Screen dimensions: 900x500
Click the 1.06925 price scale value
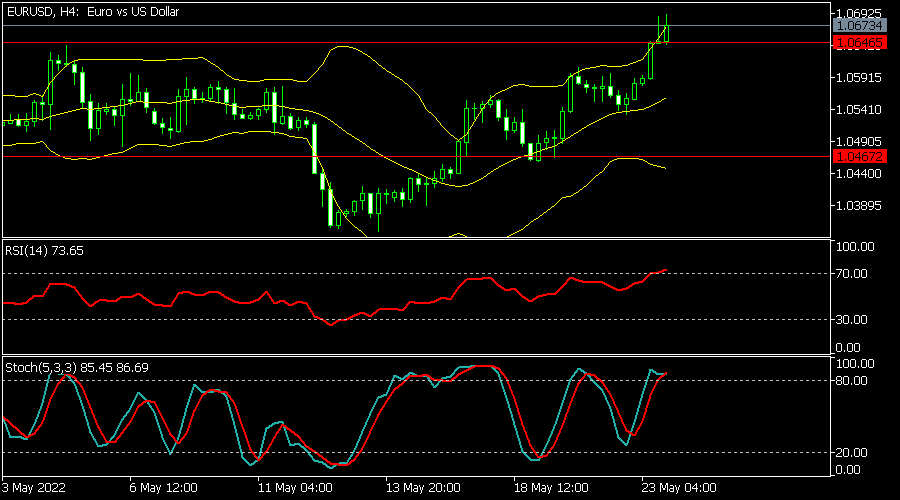coord(859,13)
